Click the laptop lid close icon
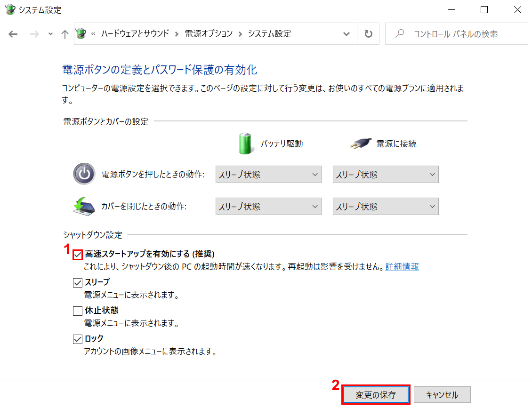532x408 pixels. [x=84, y=206]
